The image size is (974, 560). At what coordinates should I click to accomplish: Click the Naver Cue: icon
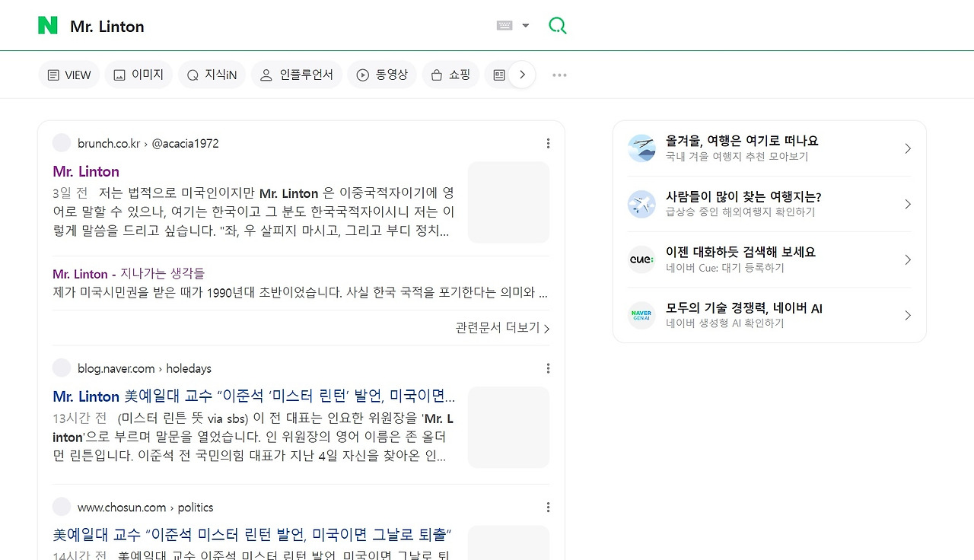(641, 259)
